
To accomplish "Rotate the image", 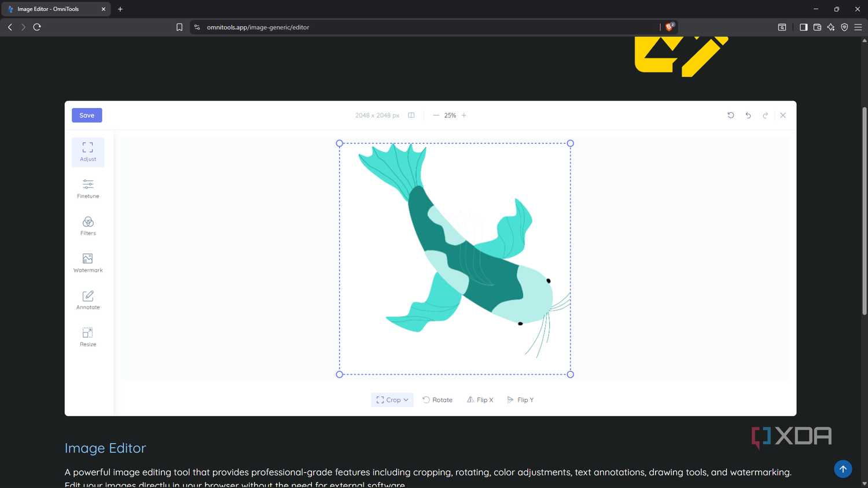I will pos(437,400).
